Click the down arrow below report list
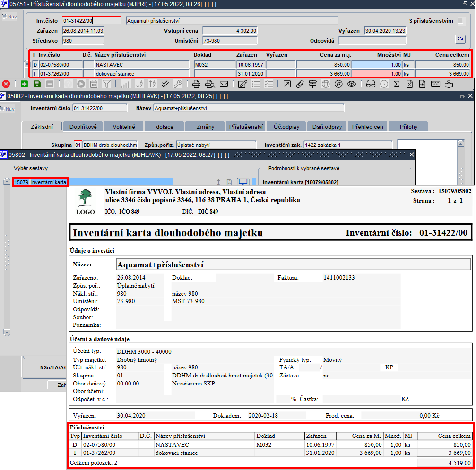This screenshot has height=470, width=476. point(7,333)
